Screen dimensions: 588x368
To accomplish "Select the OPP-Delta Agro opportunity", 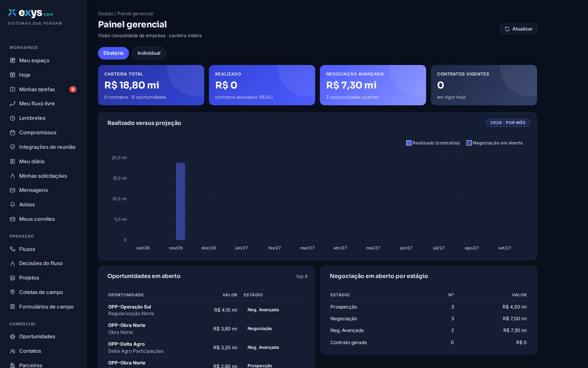I will coord(206,347).
